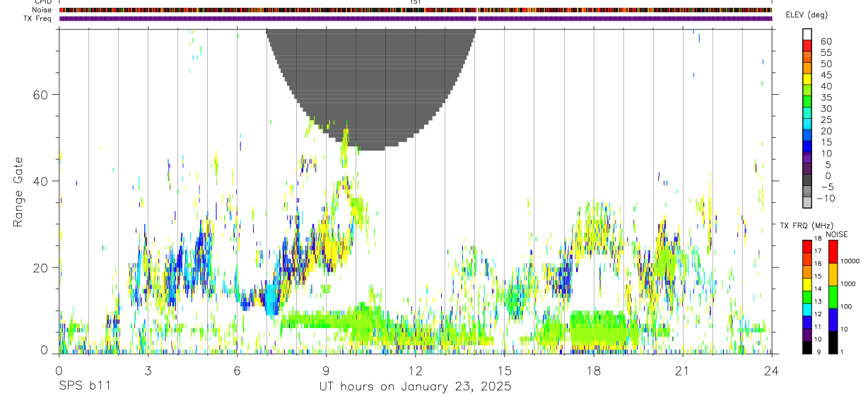Select the 10000 tick on NOISE scale
868x401 pixels.
(851, 261)
